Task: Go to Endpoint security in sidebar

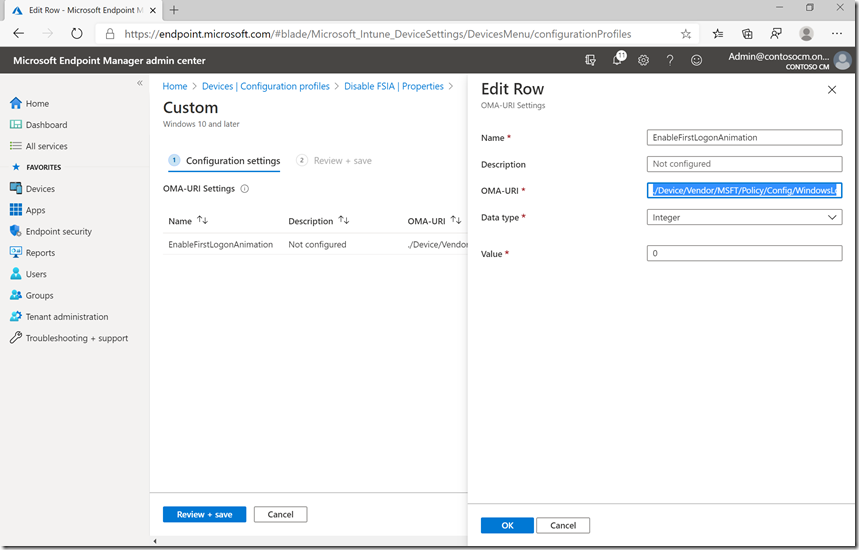Action: (x=58, y=231)
